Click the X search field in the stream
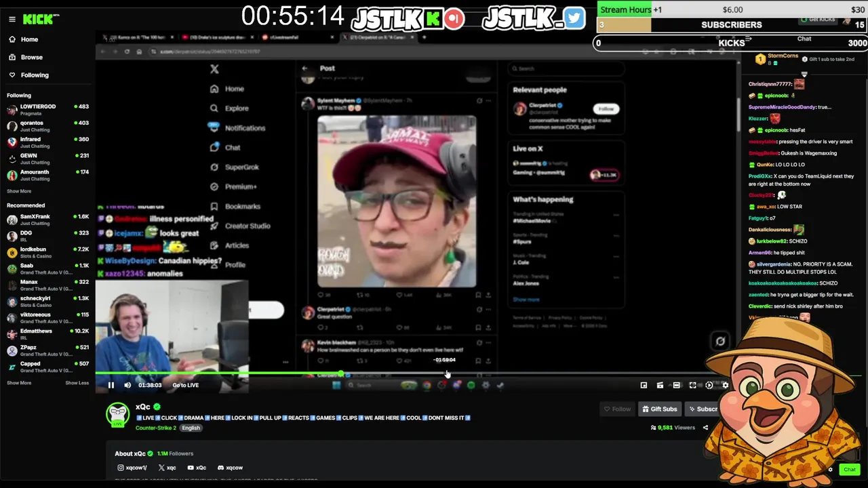The height and width of the screenshot is (488, 868). coord(566,68)
